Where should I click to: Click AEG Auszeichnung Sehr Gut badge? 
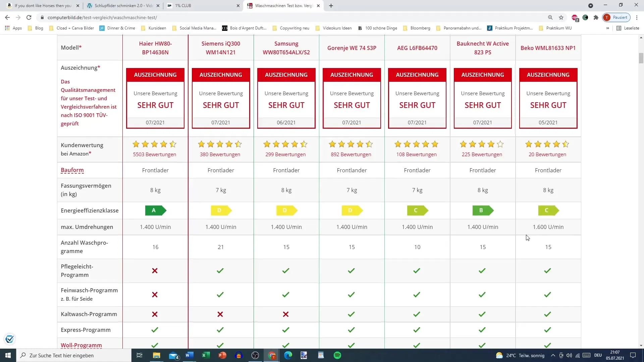pyautogui.click(x=417, y=98)
